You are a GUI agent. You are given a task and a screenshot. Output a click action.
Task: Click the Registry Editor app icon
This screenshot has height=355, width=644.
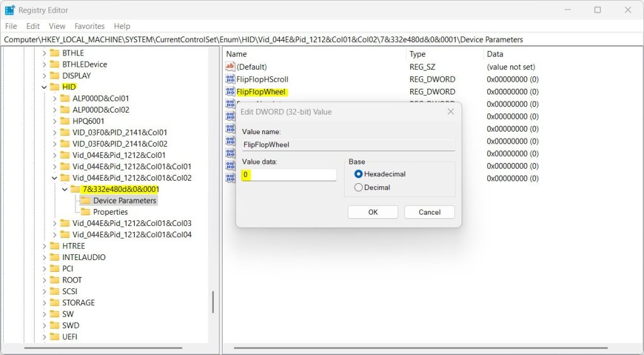10,10
